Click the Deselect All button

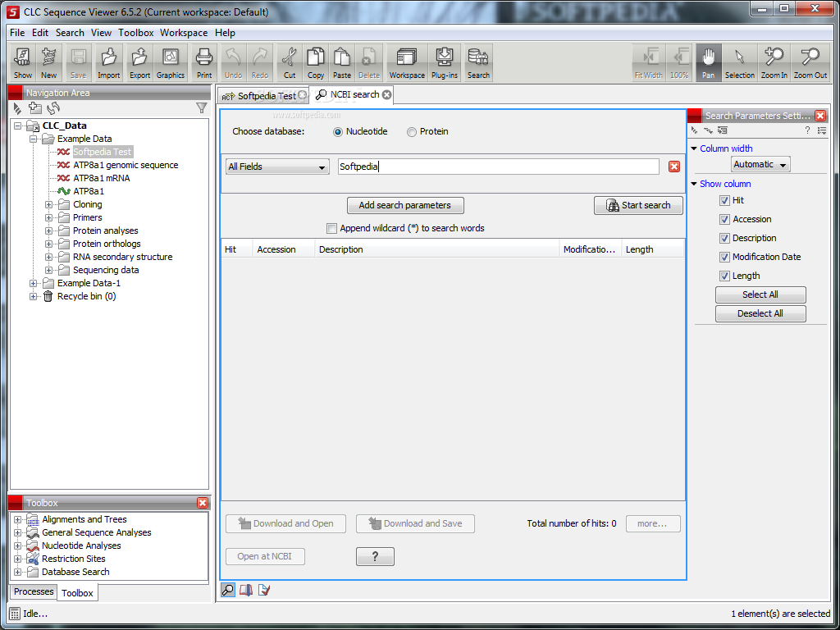(760, 313)
